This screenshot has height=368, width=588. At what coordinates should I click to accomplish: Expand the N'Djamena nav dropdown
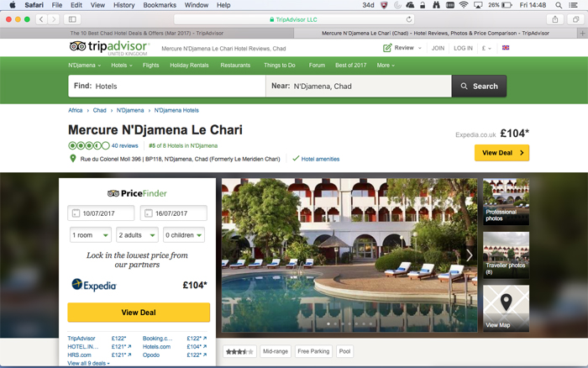click(x=84, y=66)
